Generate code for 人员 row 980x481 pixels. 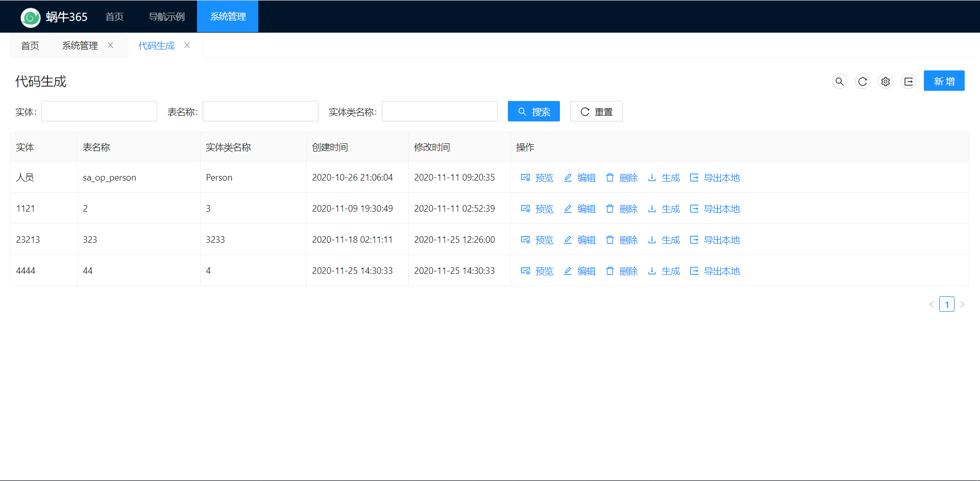pos(664,178)
